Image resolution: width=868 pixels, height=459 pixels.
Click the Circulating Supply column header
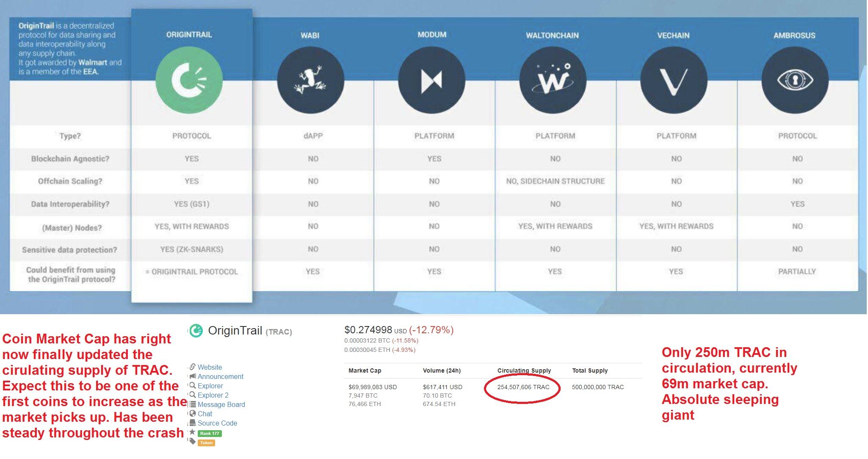[524, 371]
